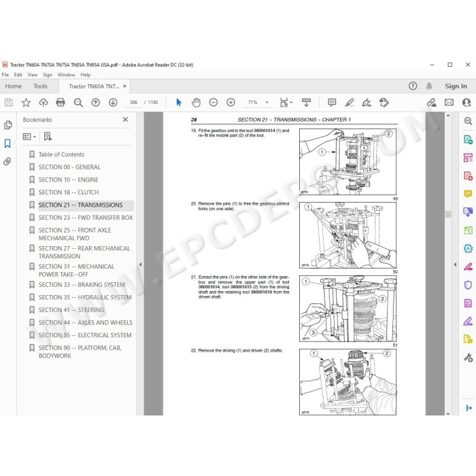Zoom out with minus icon

point(214,103)
